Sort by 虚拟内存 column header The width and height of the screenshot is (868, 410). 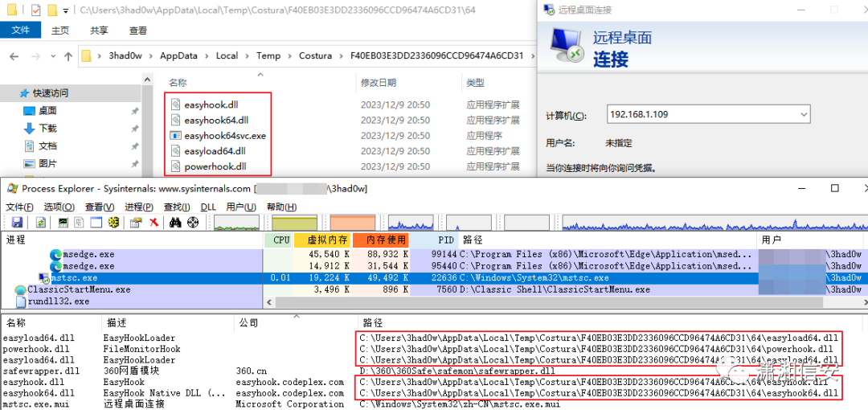click(x=321, y=240)
